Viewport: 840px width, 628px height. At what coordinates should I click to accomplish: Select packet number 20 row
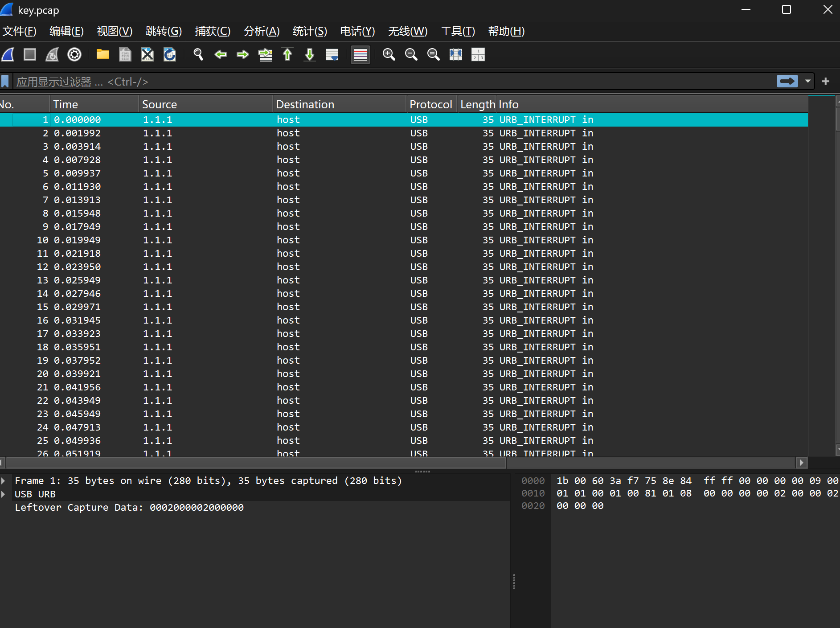click(x=404, y=374)
